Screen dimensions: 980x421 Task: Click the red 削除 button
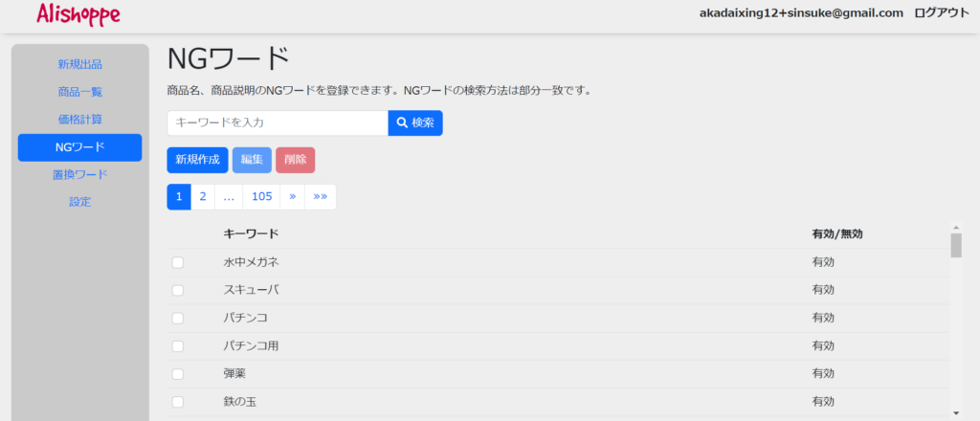pyautogui.click(x=295, y=160)
